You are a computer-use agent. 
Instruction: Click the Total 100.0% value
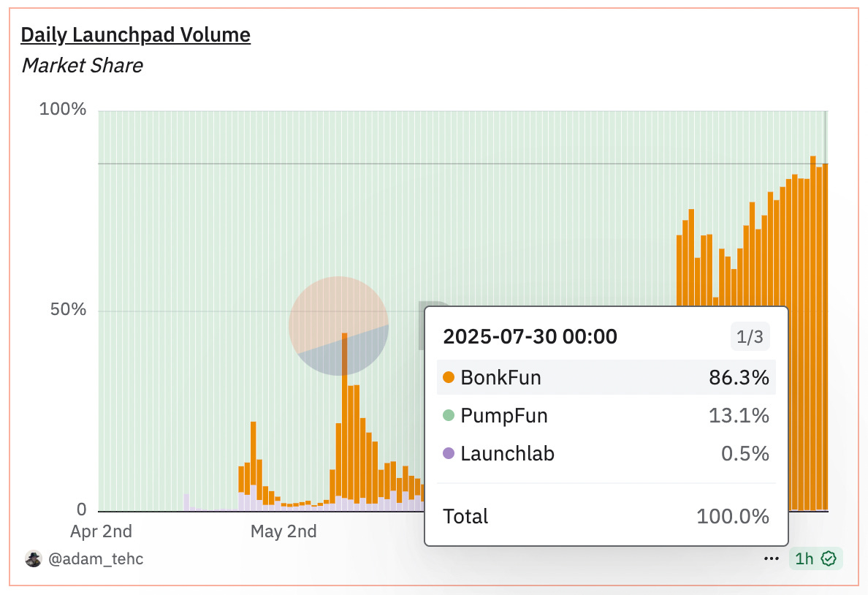pyautogui.click(x=733, y=516)
